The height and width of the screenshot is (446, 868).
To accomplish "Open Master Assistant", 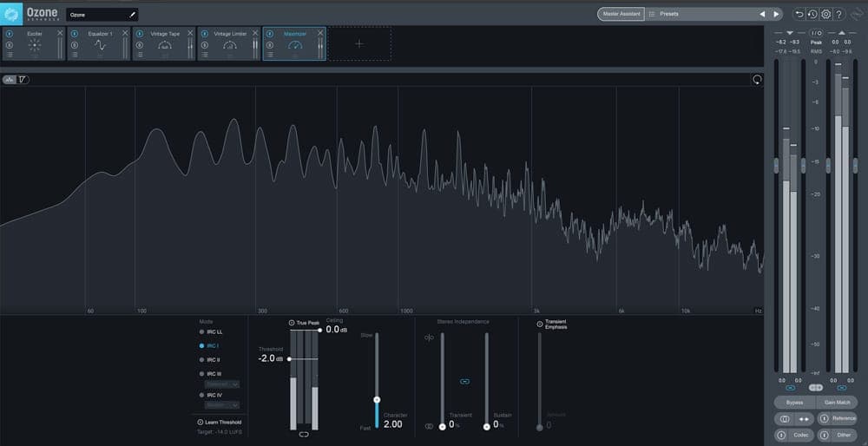I will coord(621,14).
